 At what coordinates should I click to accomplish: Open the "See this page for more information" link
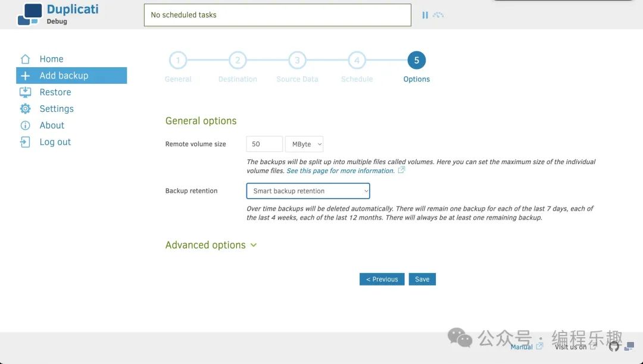341,171
